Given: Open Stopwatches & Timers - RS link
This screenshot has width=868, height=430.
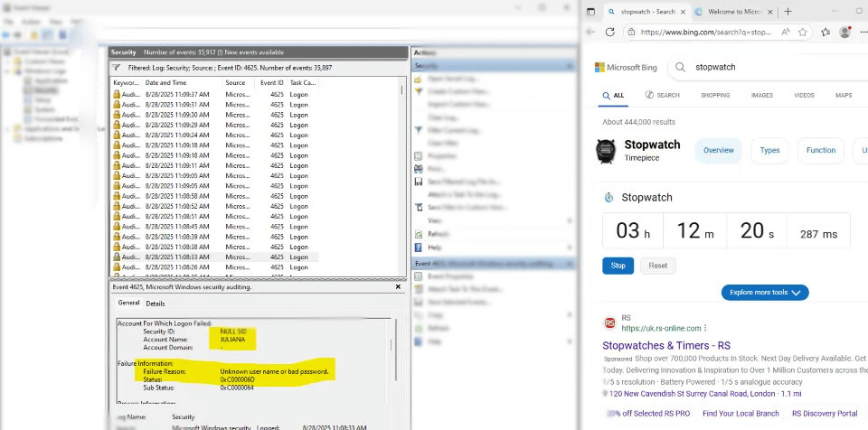Looking at the screenshot, I should [x=666, y=346].
